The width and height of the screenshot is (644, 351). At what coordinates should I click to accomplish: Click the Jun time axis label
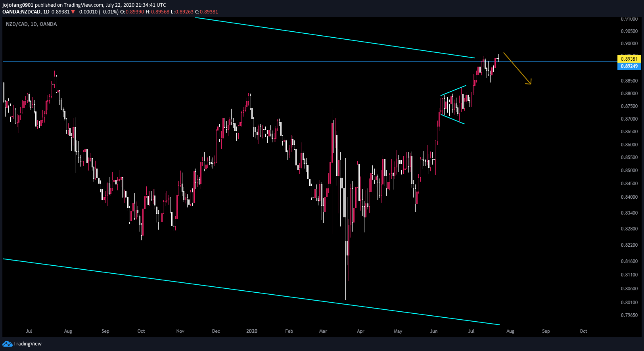(x=434, y=331)
